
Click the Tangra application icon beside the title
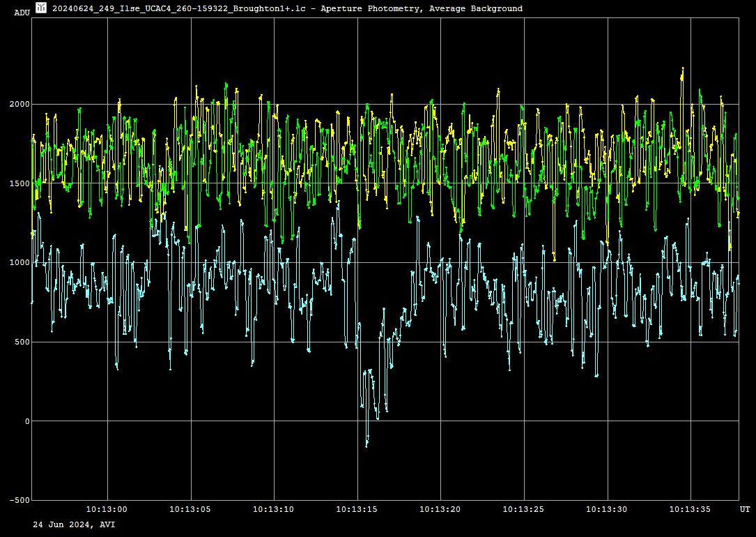pos(41,8)
